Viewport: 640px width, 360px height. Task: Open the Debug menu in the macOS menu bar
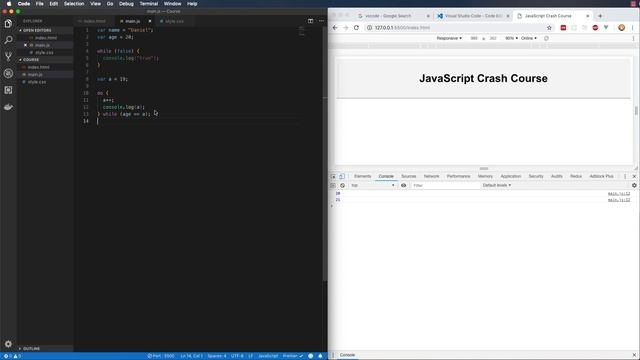point(126,4)
